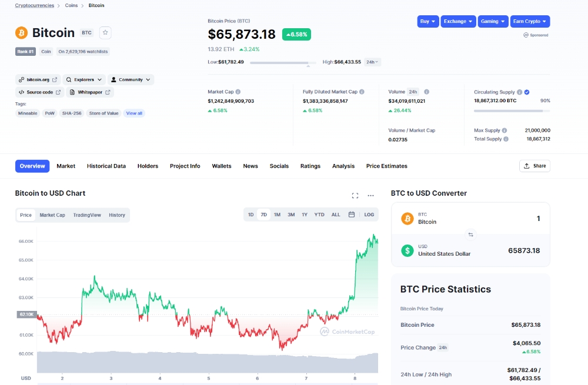Add Bitcoin to watchlist with star icon

[105, 32]
